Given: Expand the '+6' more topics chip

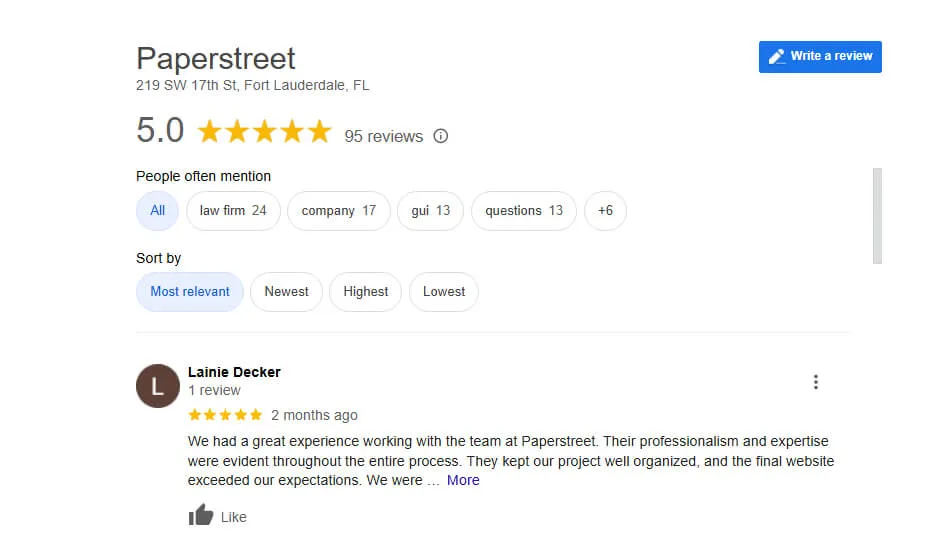Looking at the screenshot, I should pos(605,211).
